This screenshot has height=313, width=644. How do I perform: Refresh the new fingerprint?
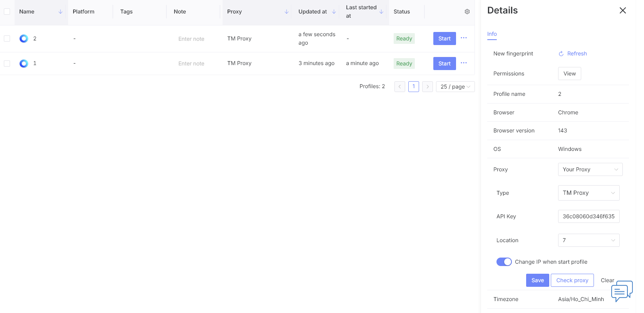coord(573,54)
